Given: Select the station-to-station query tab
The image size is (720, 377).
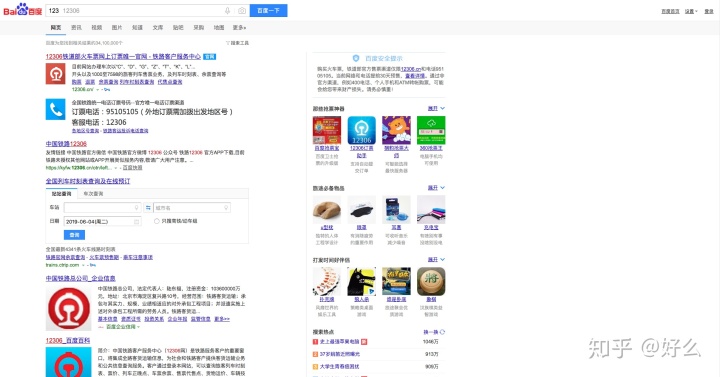Looking at the screenshot, I should pos(62,194).
